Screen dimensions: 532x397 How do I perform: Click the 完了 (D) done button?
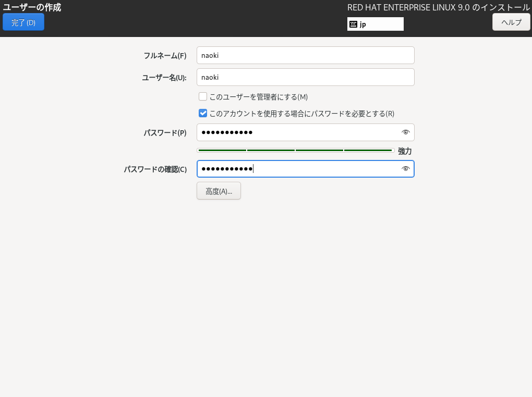tap(23, 22)
